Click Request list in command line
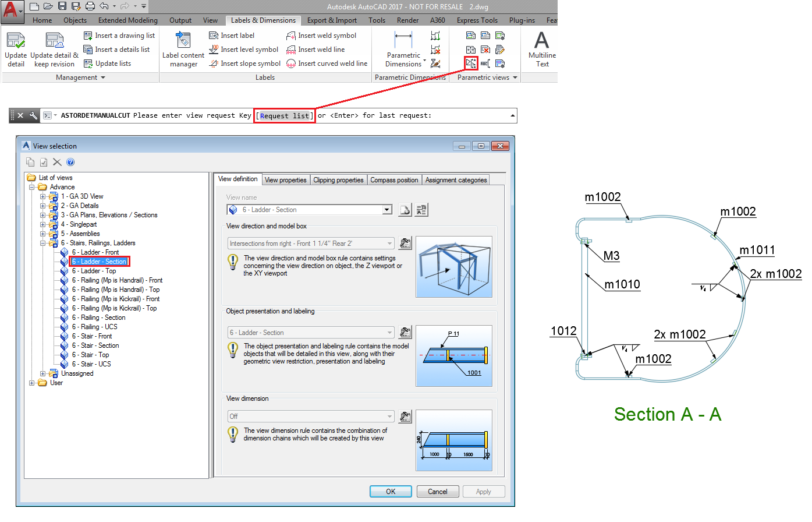Screen dimensions: 812x522 pyautogui.click(x=285, y=115)
